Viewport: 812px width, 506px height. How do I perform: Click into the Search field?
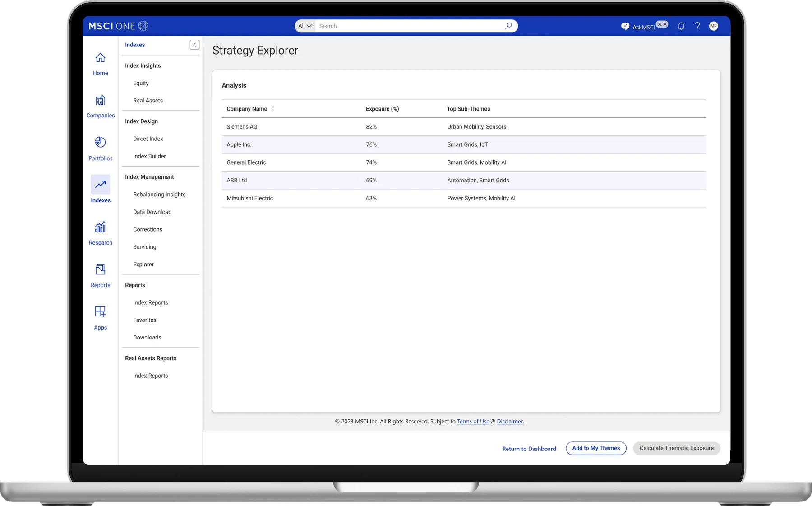click(x=410, y=26)
